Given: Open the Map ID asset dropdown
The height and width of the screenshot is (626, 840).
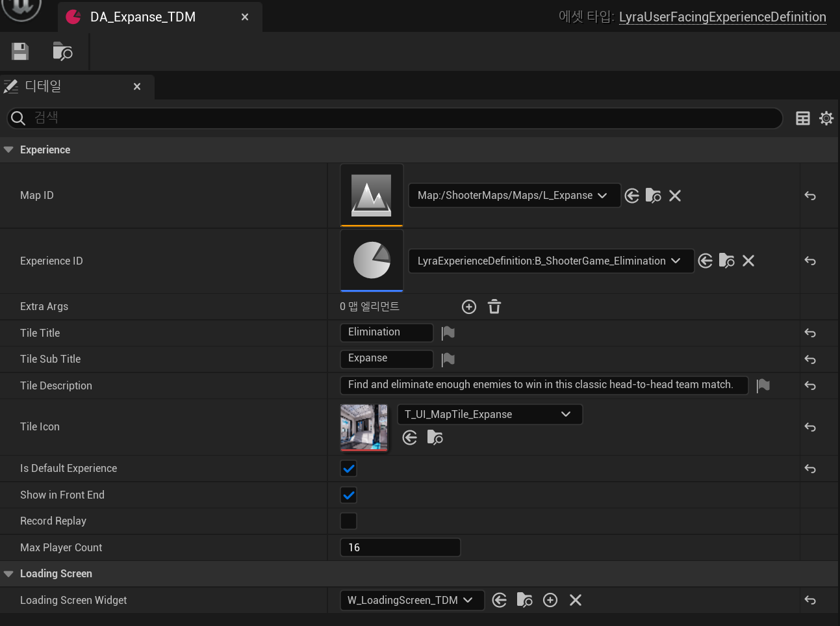Looking at the screenshot, I should 514,196.
